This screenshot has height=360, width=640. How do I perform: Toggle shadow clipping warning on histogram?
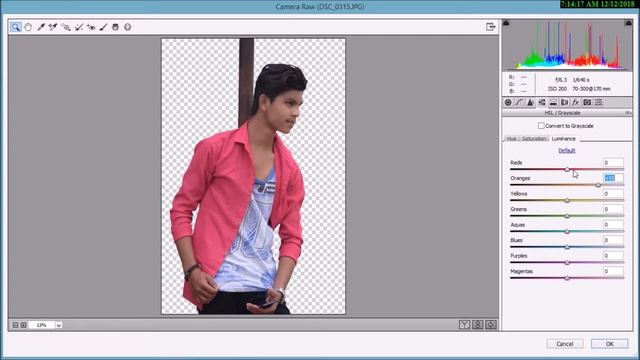pos(506,23)
